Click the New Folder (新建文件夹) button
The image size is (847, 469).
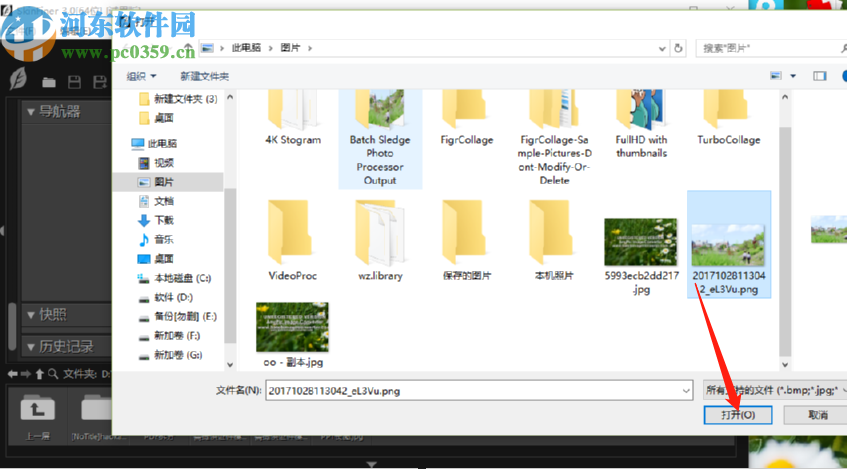coord(204,76)
